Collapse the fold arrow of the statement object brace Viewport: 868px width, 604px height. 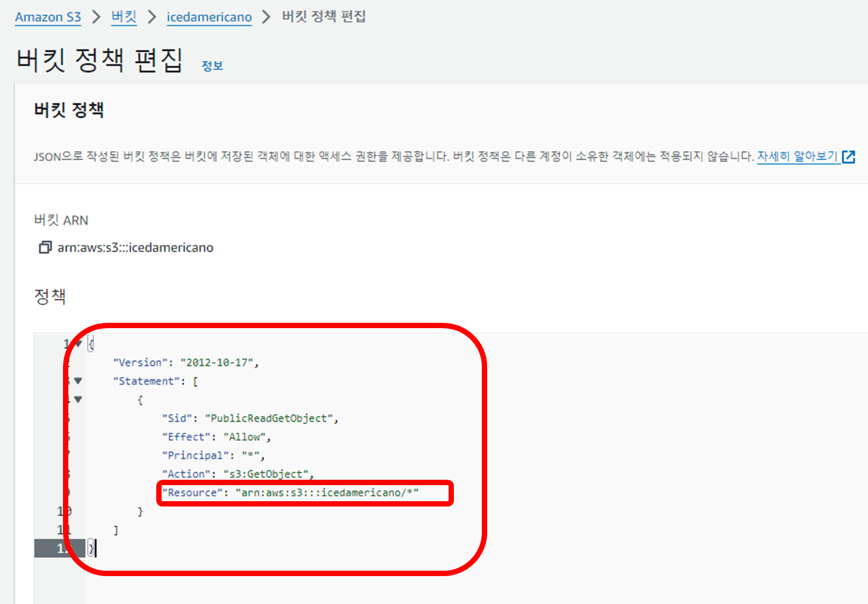click(x=78, y=399)
